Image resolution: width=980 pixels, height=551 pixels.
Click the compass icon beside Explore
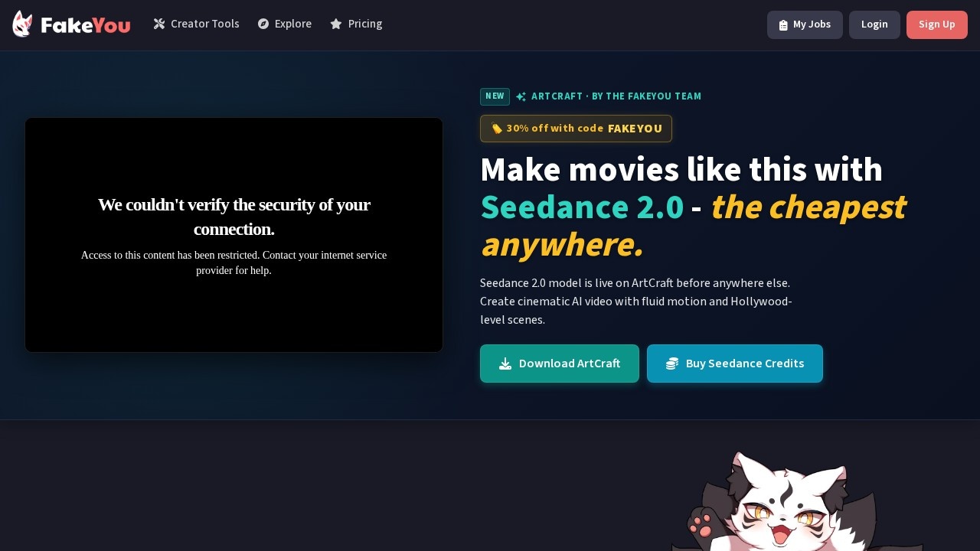point(263,24)
